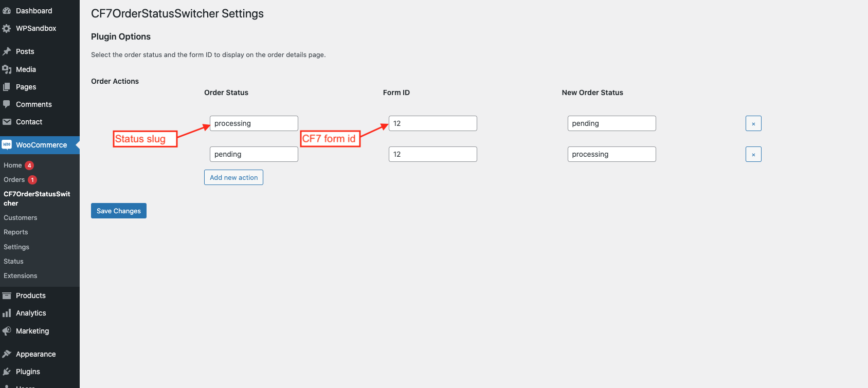Open the CF7OrderStatusSwitcher submenu link
Screen dimensions: 868x388
pyautogui.click(x=37, y=198)
